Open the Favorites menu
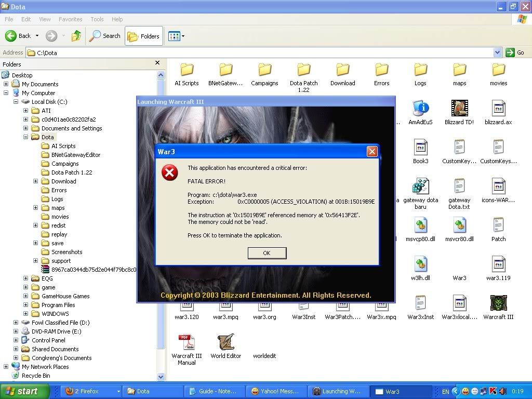Image resolution: width=532 pixels, height=399 pixels. [x=70, y=19]
